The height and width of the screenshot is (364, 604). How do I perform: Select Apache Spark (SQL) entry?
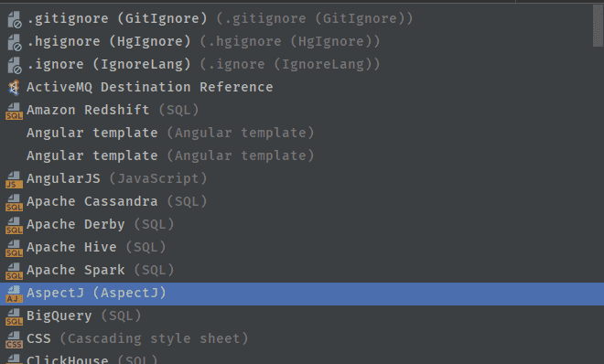click(x=302, y=270)
